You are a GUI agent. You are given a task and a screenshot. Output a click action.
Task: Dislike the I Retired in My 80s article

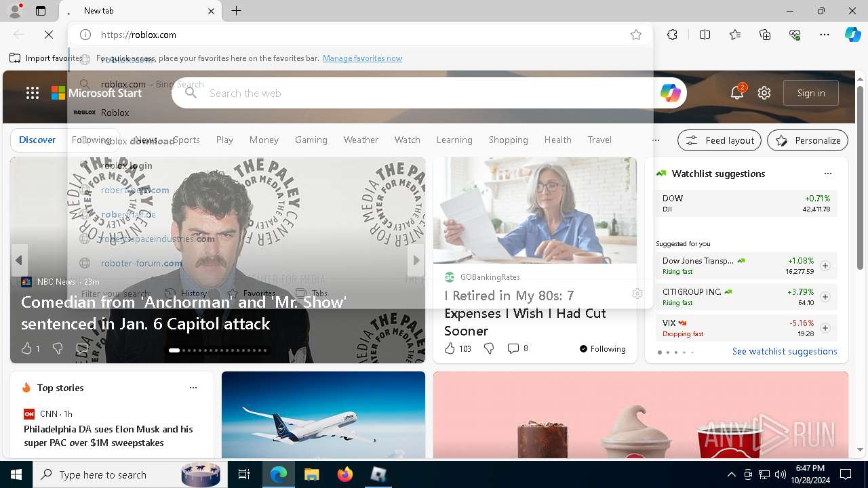(x=489, y=348)
